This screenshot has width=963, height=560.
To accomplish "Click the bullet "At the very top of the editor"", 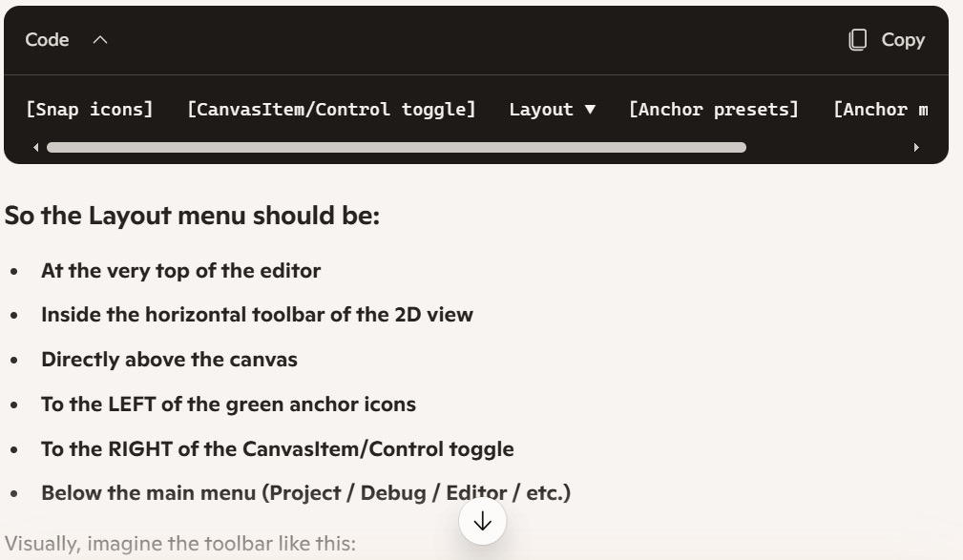I will [x=180, y=270].
